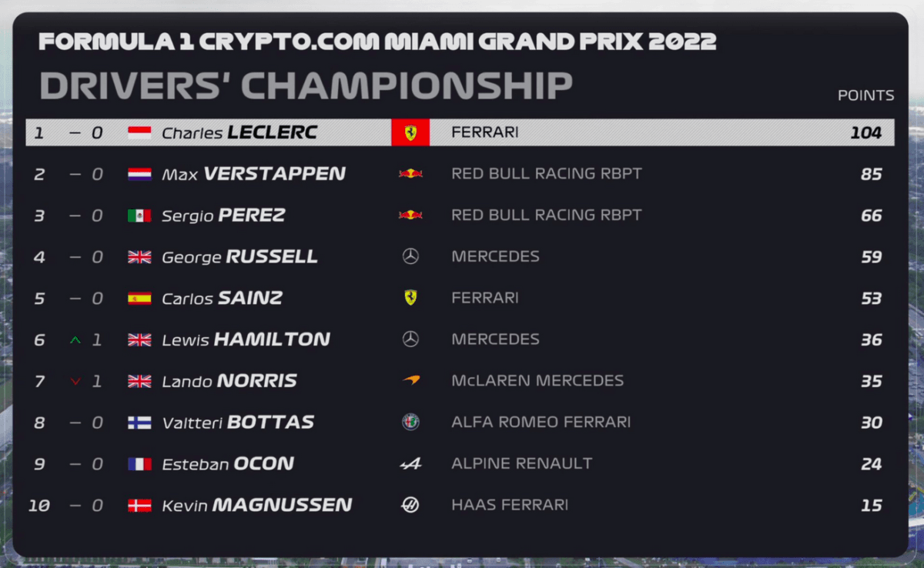
Task: Click the Alfa Romeo badge next to Bottas
Action: [410, 422]
